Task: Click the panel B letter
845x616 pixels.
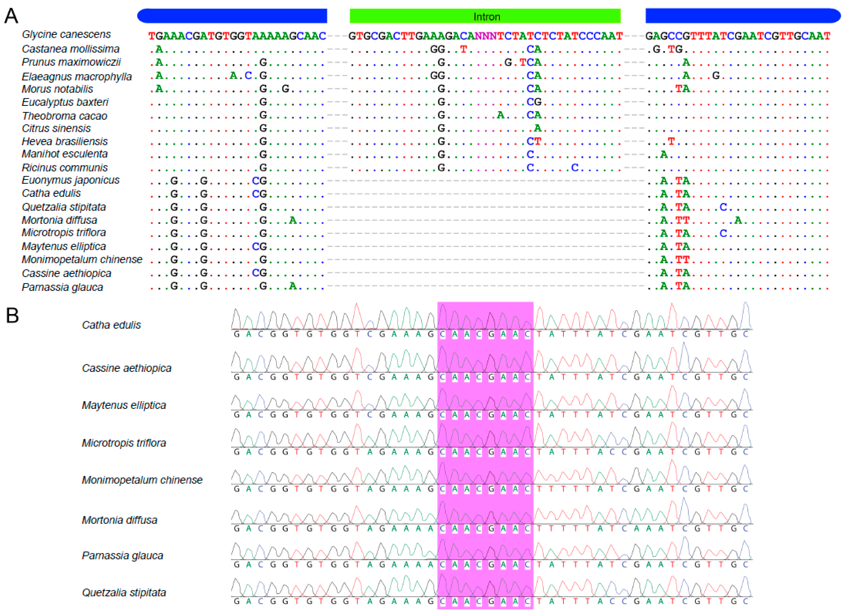Action: click(12, 315)
